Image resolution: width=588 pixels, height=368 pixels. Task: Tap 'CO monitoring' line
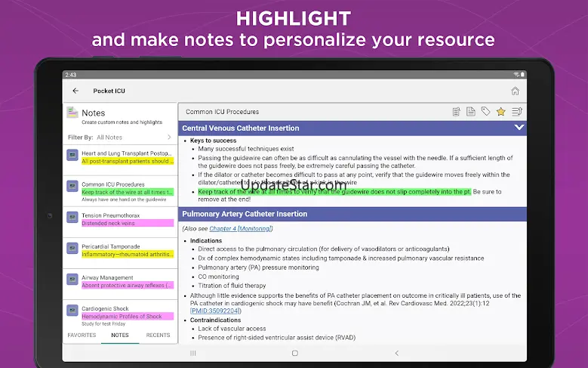click(x=218, y=277)
